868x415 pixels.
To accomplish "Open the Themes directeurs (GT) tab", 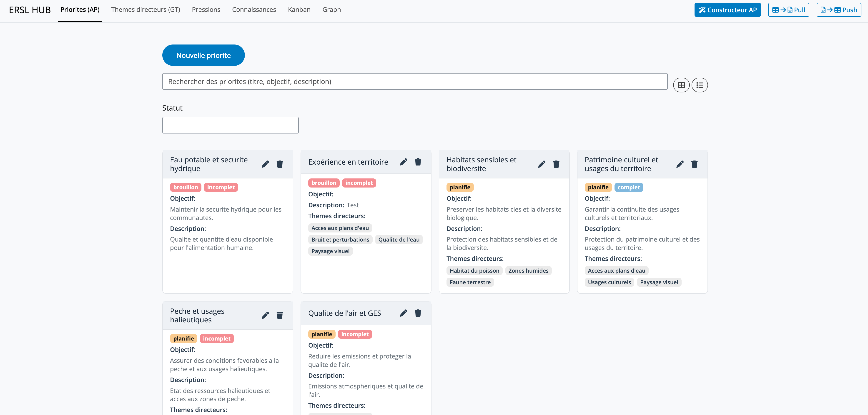I will click(x=146, y=10).
